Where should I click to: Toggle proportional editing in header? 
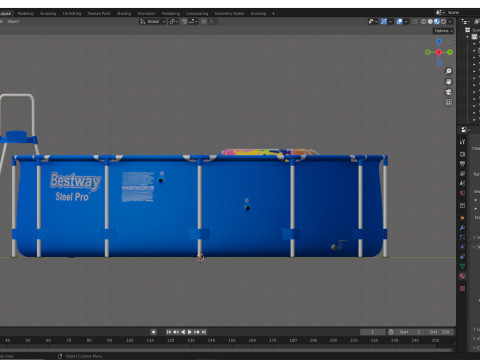(x=204, y=21)
